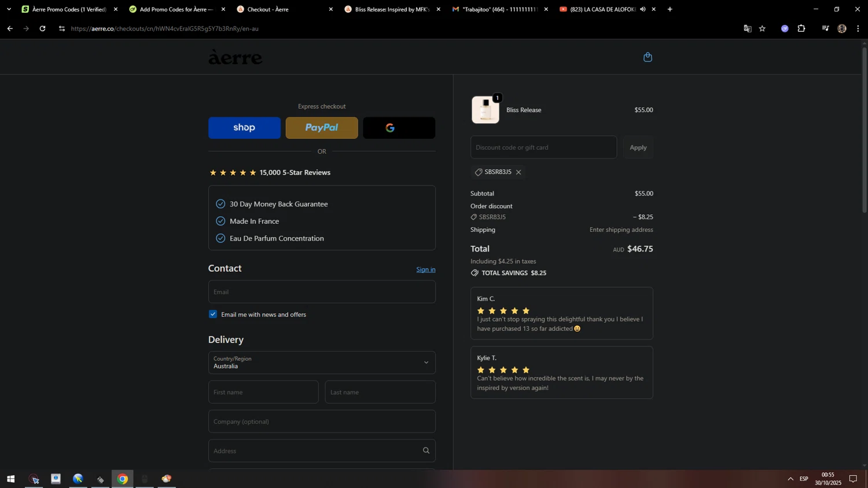Pay with PayPal express button
The height and width of the screenshot is (488, 868).
coord(322,128)
